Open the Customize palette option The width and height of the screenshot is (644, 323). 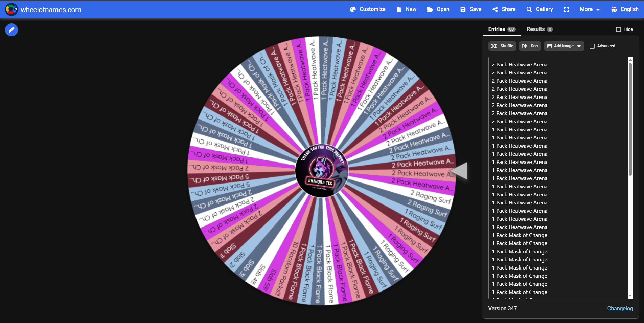368,9
